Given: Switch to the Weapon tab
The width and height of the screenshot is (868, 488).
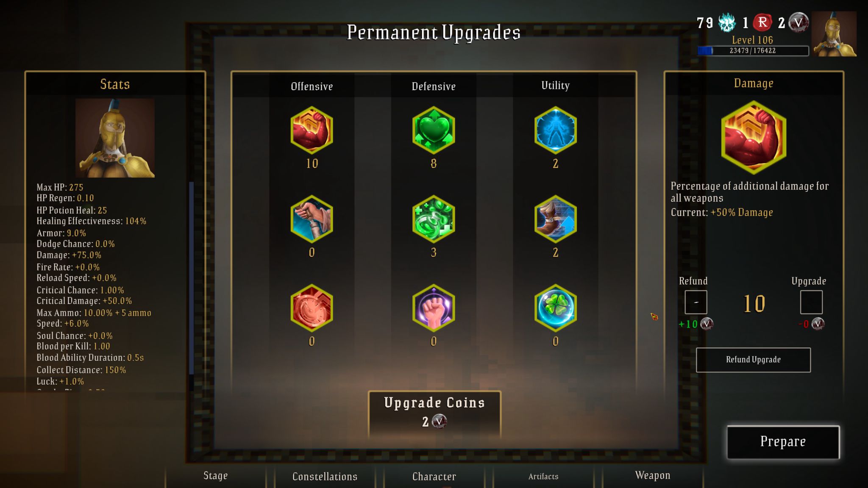Looking at the screenshot, I should 653,476.
